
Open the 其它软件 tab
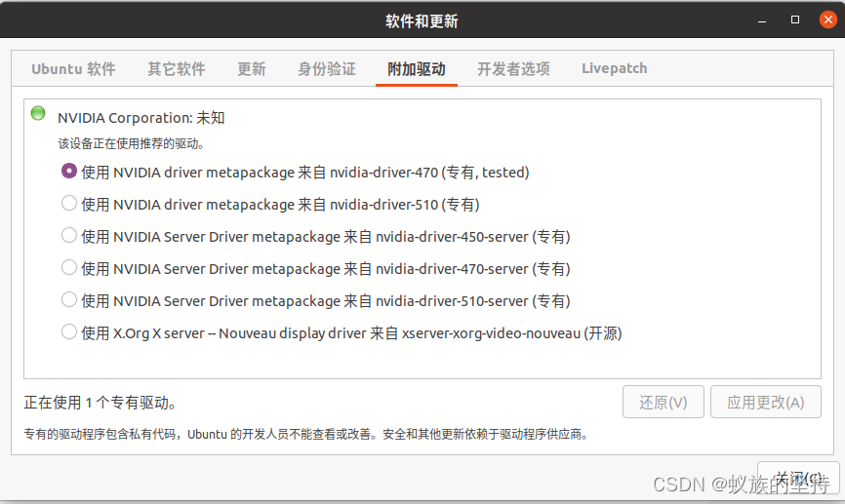pos(177,69)
